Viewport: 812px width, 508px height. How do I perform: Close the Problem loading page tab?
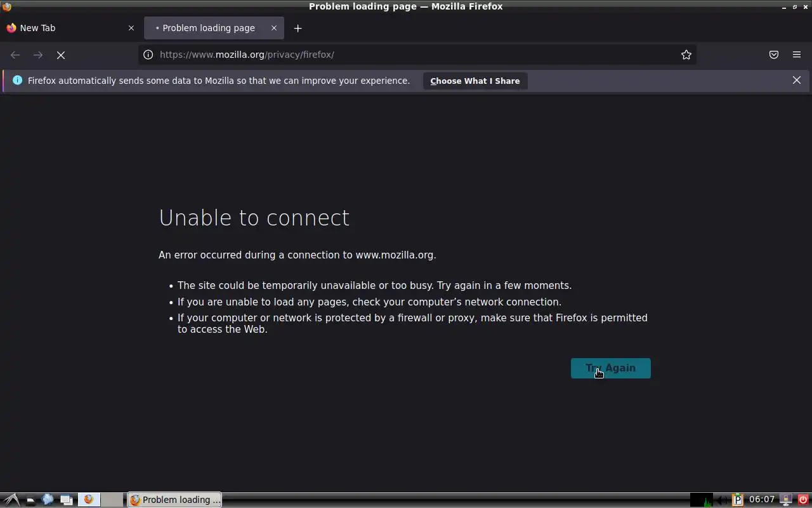tap(274, 28)
